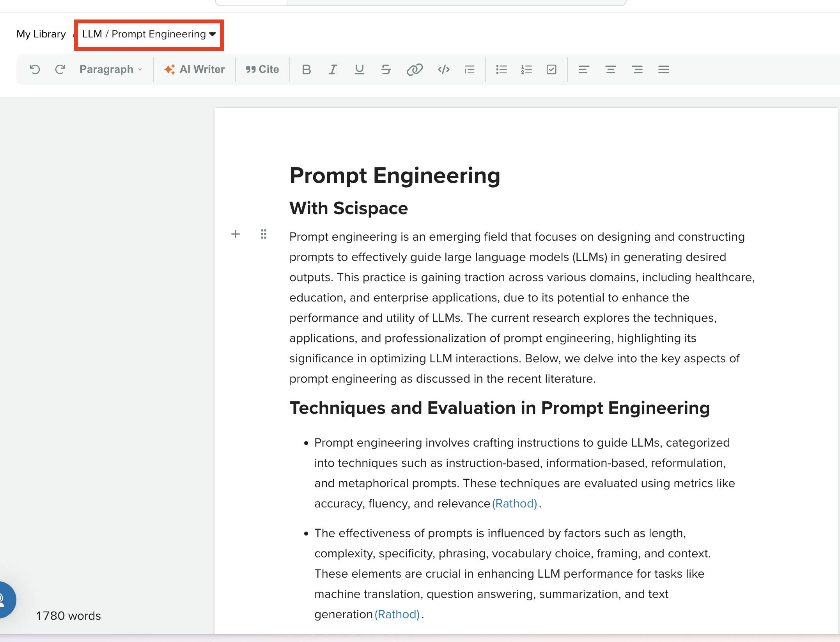This screenshot has height=642, width=840.
Task: Insert a code block
Action: coord(443,69)
